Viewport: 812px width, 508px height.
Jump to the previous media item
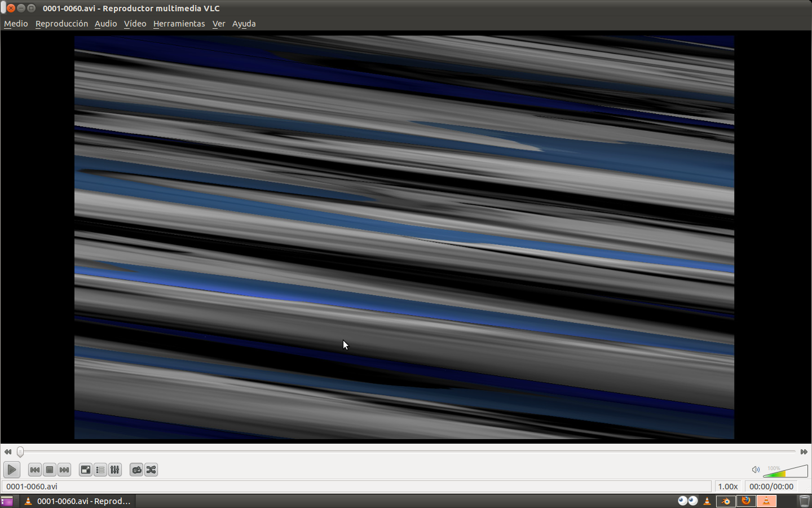point(35,470)
